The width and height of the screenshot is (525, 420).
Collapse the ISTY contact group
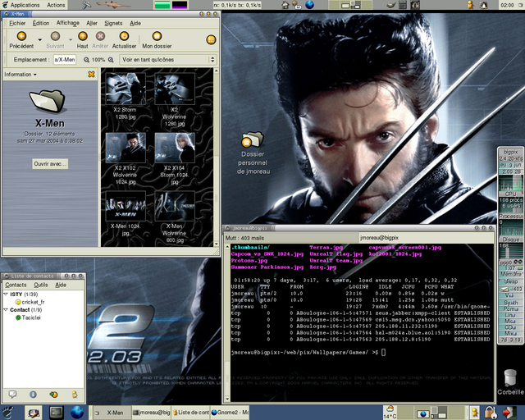pos(6,294)
